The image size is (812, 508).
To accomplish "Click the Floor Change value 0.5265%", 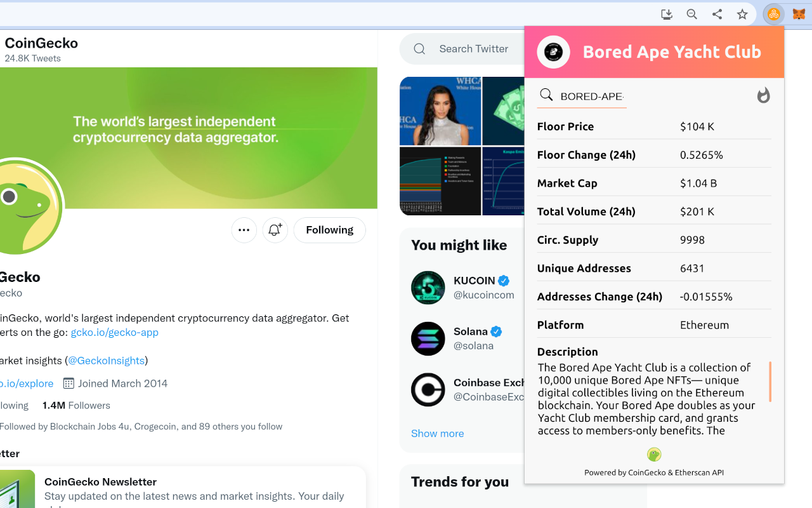I will [702, 155].
